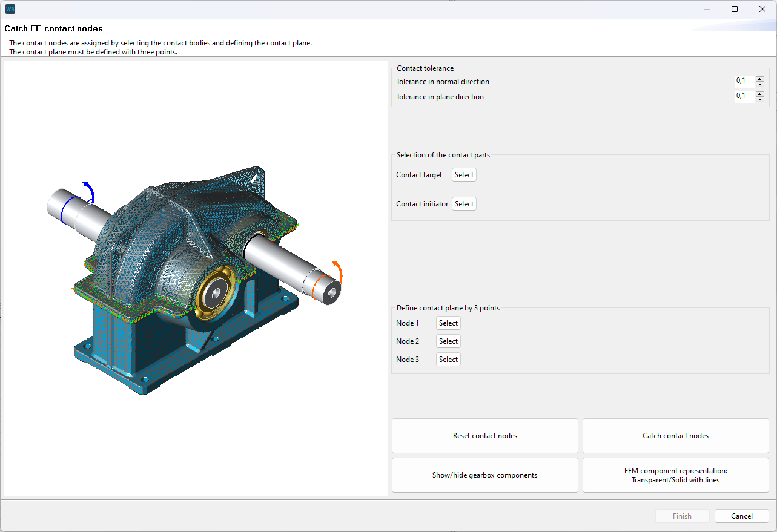This screenshot has height=532, width=777.
Task: Select the contact initiator body
Action: click(464, 204)
